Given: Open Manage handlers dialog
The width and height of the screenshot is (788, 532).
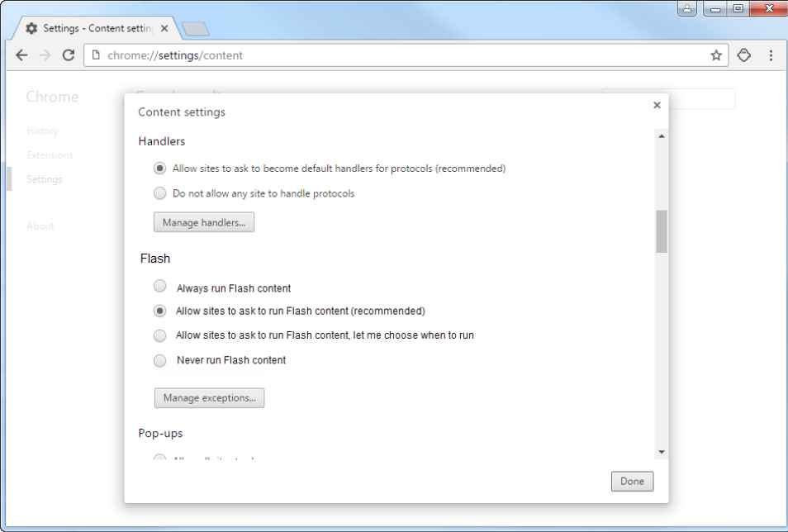Looking at the screenshot, I should [x=203, y=221].
